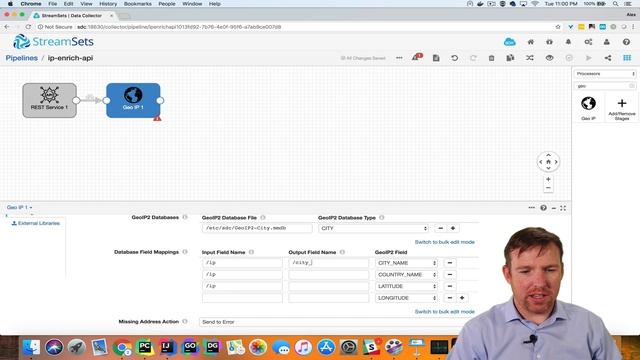Click the redo icon
This screenshot has width=640, height=360.
(473, 58)
